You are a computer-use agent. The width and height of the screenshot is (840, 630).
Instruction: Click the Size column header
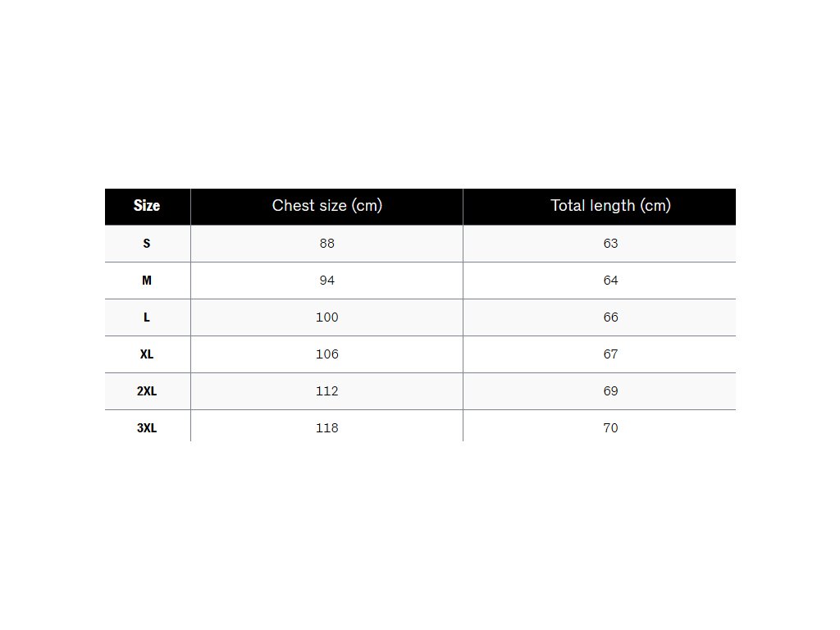pyautogui.click(x=147, y=206)
